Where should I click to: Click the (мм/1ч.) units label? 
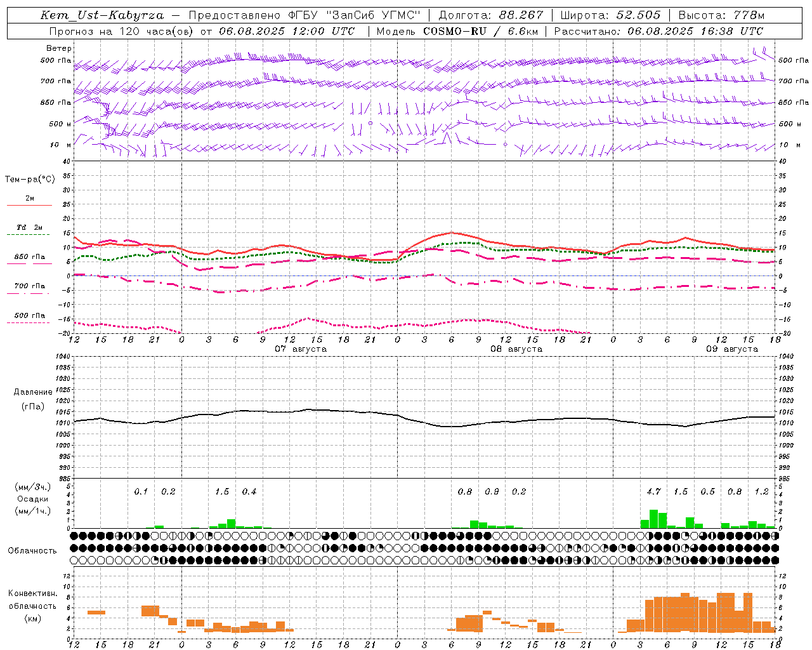click(33, 511)
